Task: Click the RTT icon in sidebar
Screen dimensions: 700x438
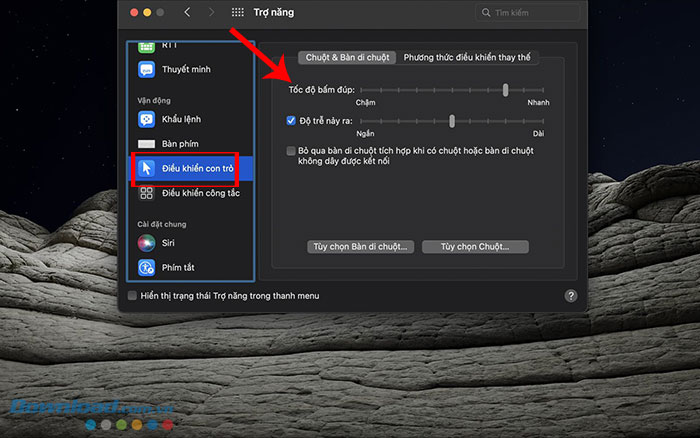Action: [146, 47]
